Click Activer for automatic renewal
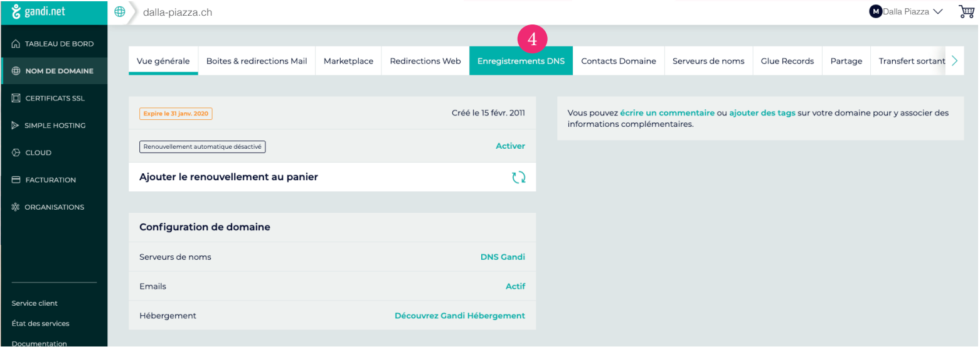Image resolution: width=980 pixels, height=349 pixels. click(510, 146)
